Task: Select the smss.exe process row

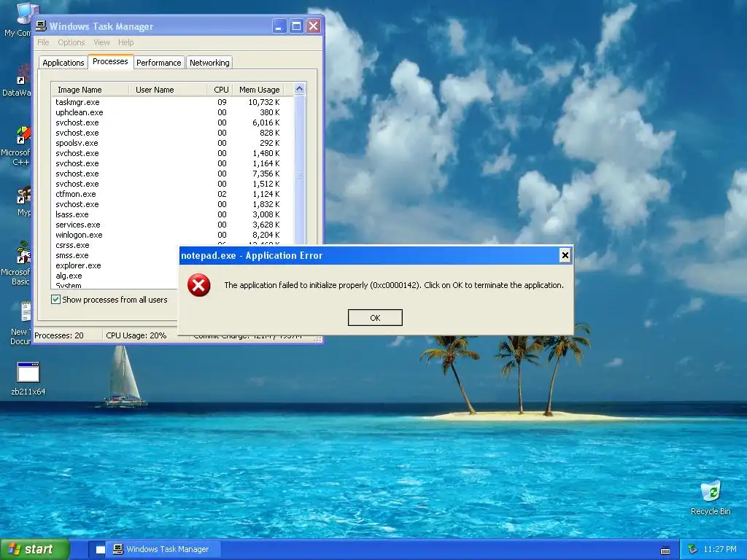Action: [x=115, y=255]
